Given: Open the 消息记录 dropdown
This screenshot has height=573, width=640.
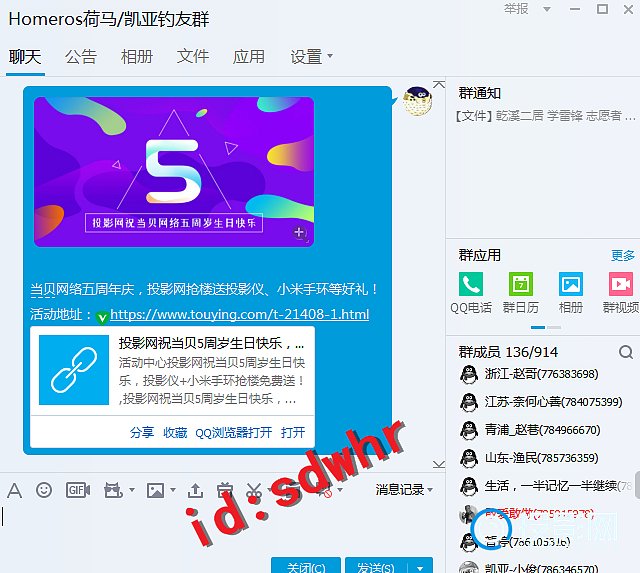Looking at the screenshot, I should click(404, 489).
